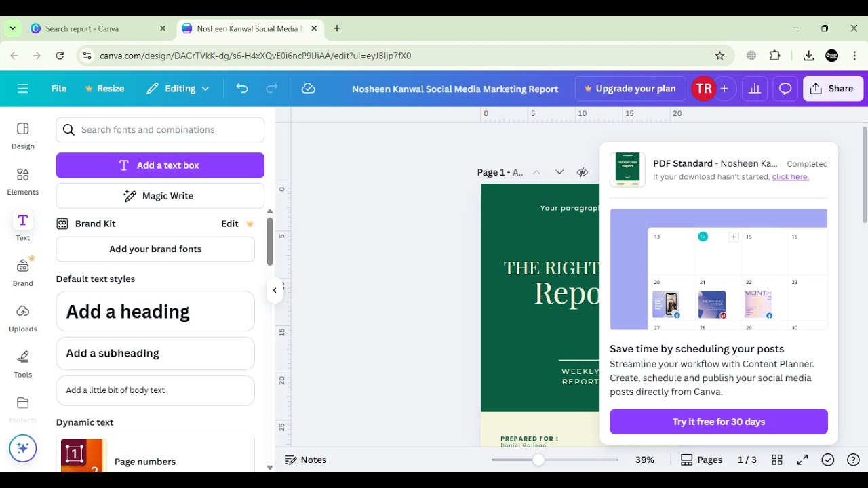Open the browser extensions puzzle icon
The width and height of the screenshot is (868, 488).
(x=775, y=56)
